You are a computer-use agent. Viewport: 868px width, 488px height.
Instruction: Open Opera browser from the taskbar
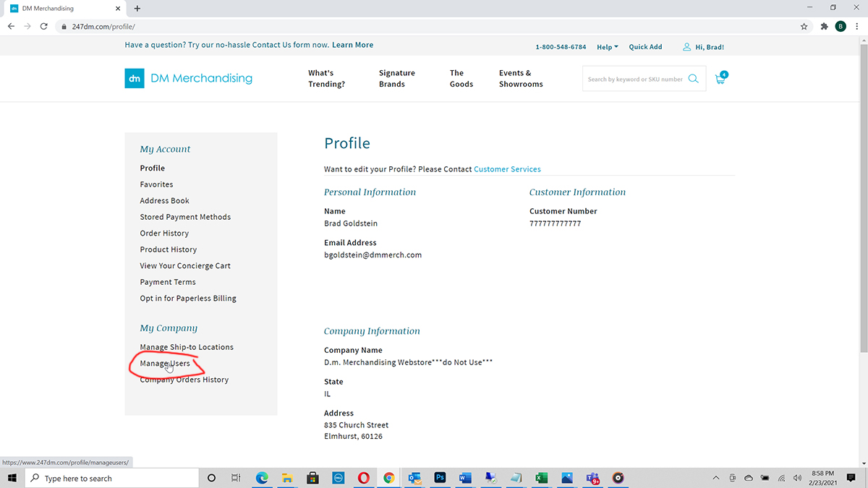[363, 478]
